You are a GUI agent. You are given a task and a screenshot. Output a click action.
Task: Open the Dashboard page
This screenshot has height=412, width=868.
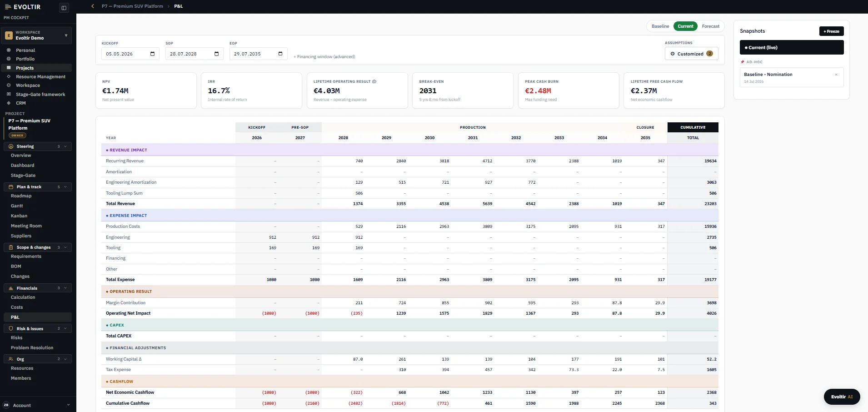(x=23, y=166)
